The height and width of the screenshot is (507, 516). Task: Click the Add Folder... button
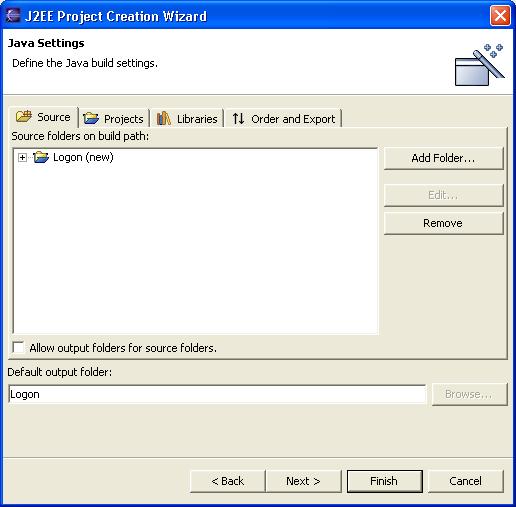[443, 158]
